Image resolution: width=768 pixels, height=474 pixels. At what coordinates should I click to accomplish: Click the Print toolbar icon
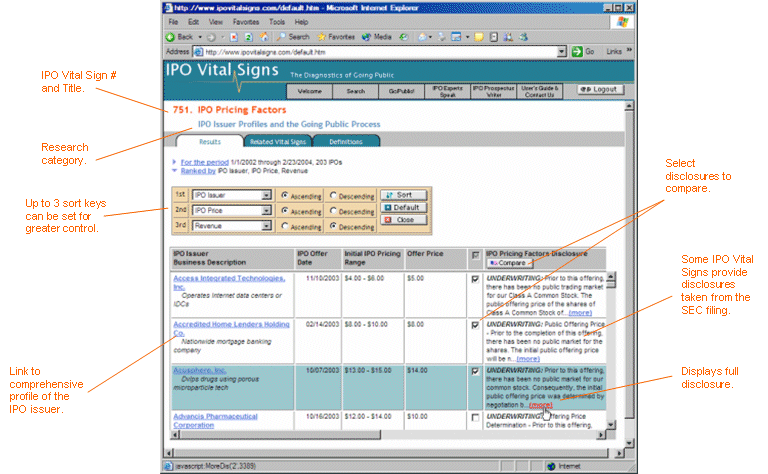click(x=442, y=37)
